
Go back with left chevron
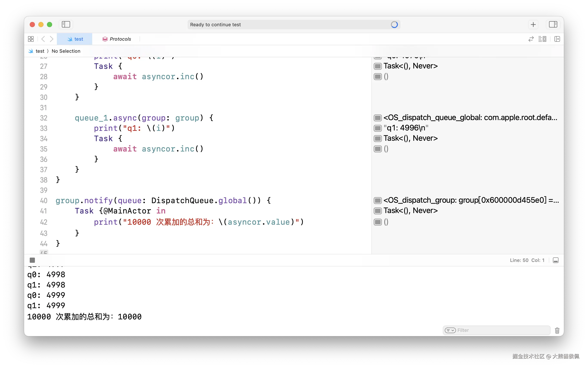(43, 39)
